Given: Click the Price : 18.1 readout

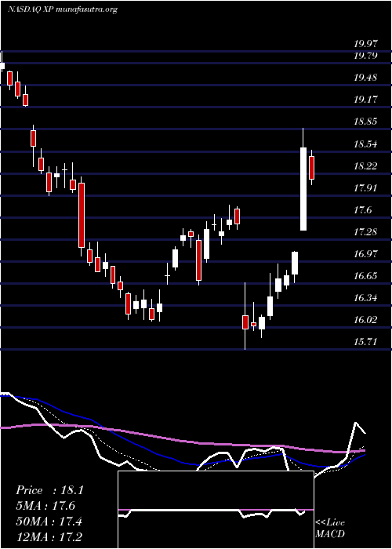Looking at the screenshot, I should 49,490.
